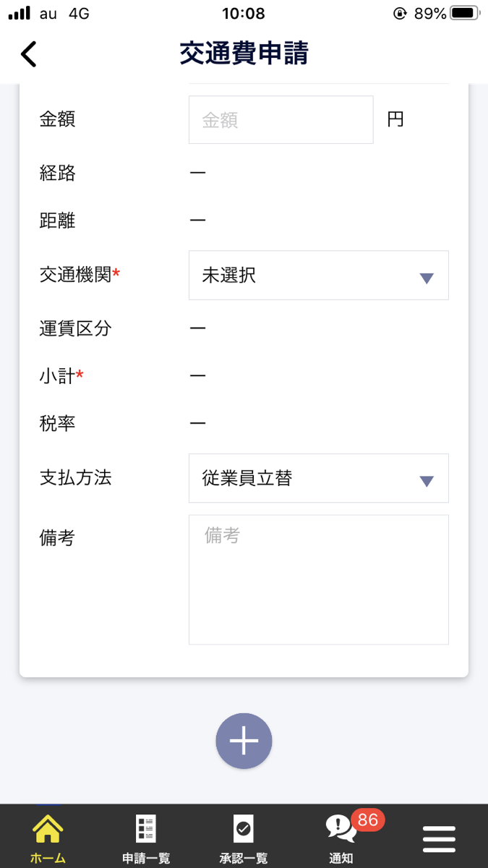Screen dimensions: 488x868
Task: Click into the 備考 text area
Action: pos(318,579)
